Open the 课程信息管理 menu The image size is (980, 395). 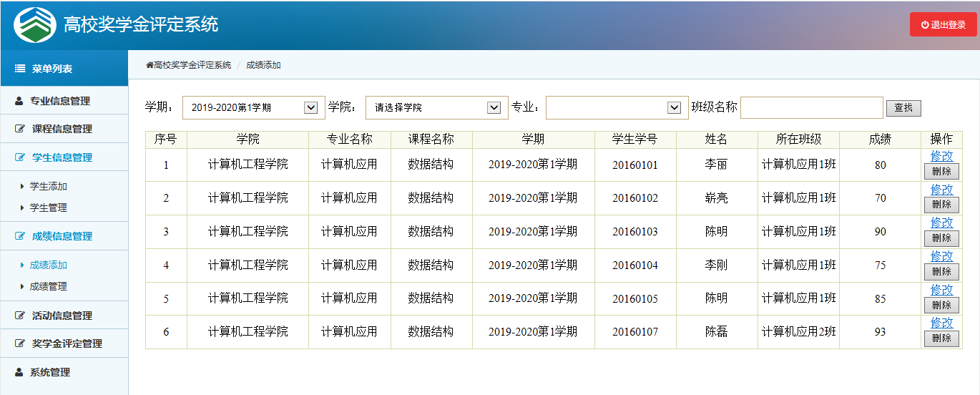coord(64,129)
